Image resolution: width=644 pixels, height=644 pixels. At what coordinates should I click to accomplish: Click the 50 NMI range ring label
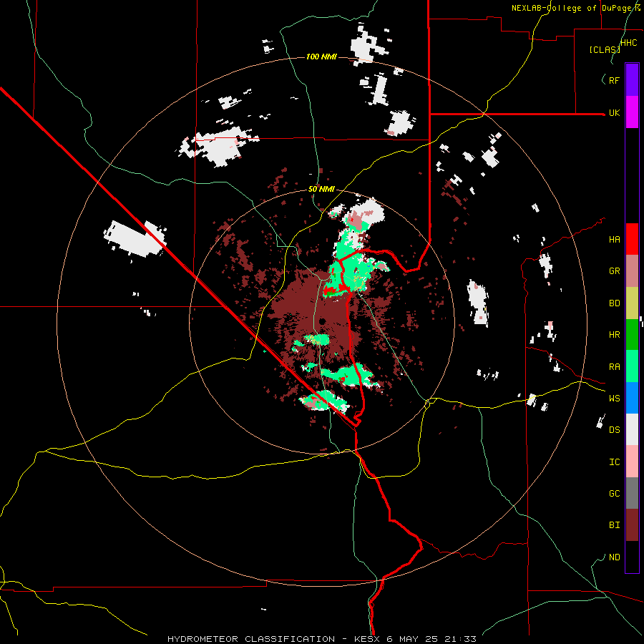coord(321,189)
